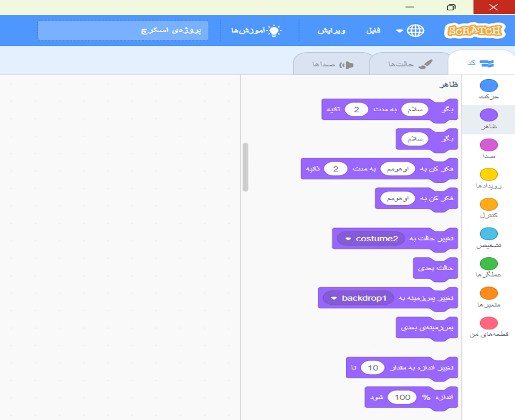This screenshot has height=420, width=515.
Task: Click the project title field "پروژه‌ی اسکرچ"
Action: 123,30
